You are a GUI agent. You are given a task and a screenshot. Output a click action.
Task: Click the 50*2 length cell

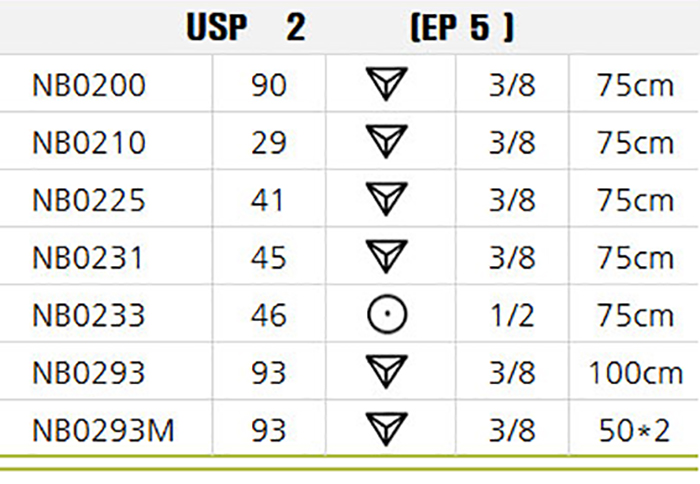[x=634, y=430]
